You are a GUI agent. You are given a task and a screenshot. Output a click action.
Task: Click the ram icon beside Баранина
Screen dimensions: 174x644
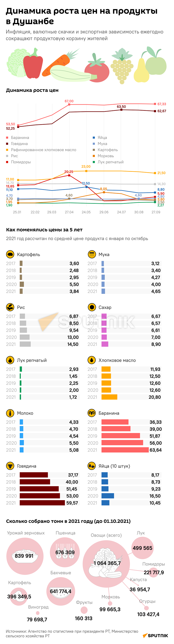(92, 413)
